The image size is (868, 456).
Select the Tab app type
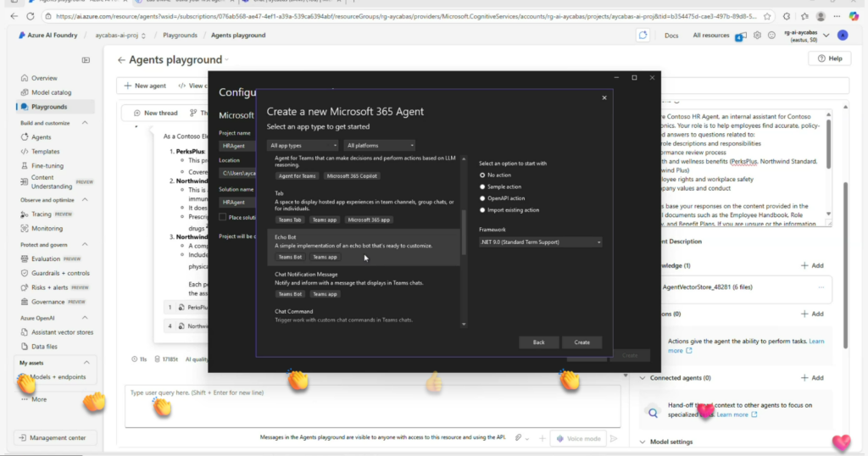[x=363, y=207]
